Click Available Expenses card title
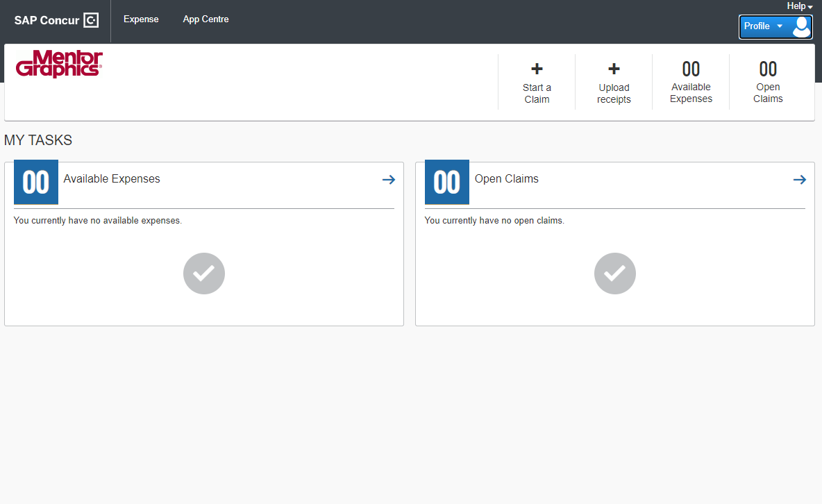Screen dimensions: 822x504 [x=112, y=179]
